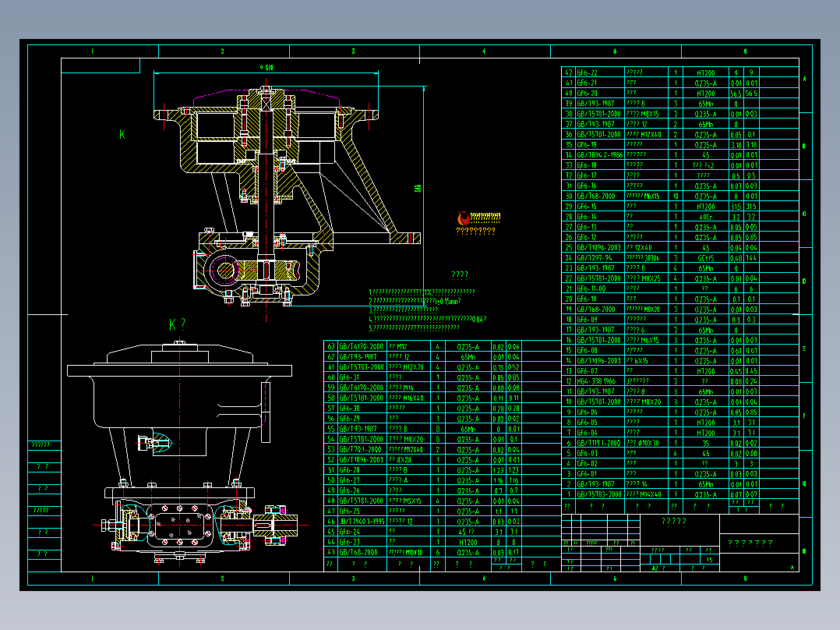Click the JB/T7940.3-1995 standard cell

tap(362, 522)
